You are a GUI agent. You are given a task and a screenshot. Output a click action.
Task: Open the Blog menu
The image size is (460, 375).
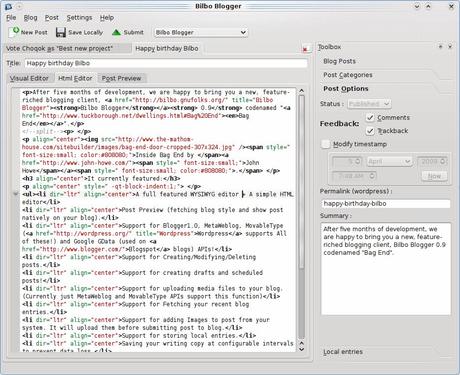click(x=30, y=18)
